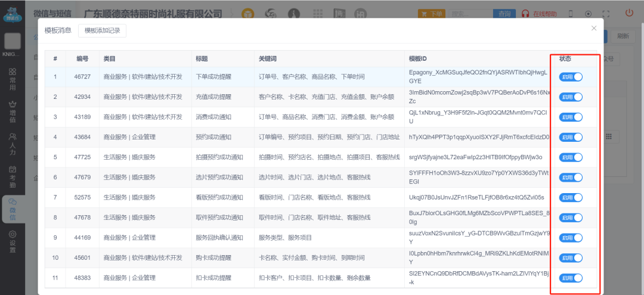Click the circular target icon in header

pos(588,14)
